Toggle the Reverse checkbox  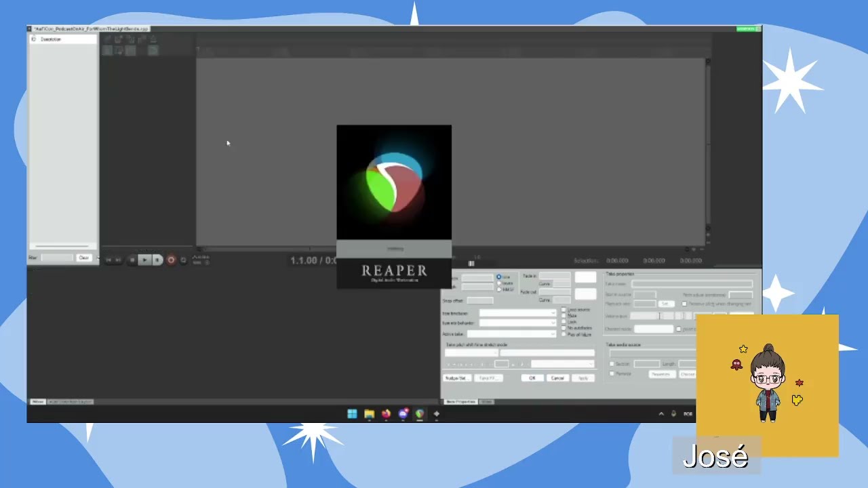pyautogui.click(x=612, y=373)
